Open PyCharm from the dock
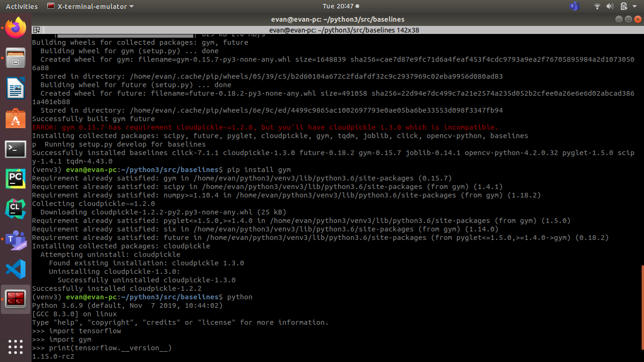The width and height of the screenshot is (644, 362). [x=16, y=179]
